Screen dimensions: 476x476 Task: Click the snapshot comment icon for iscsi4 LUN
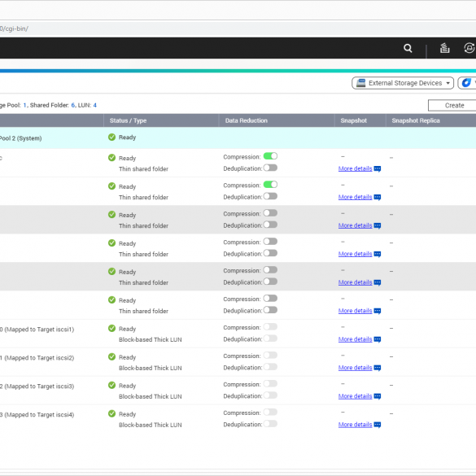tap(378, 425)
